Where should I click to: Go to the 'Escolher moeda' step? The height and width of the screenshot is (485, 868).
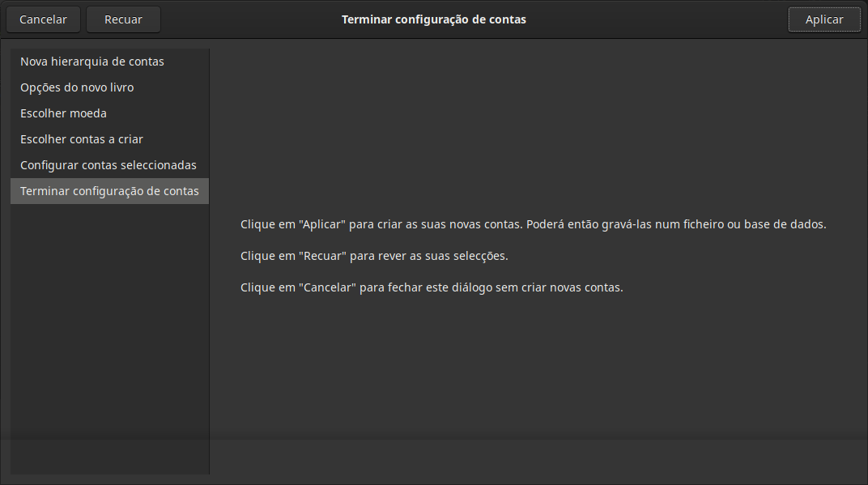63,113
